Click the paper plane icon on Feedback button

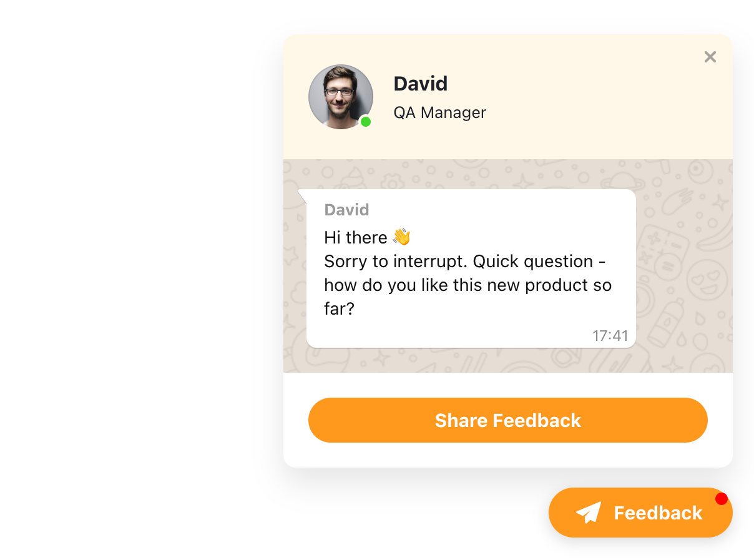coord(587,513)
